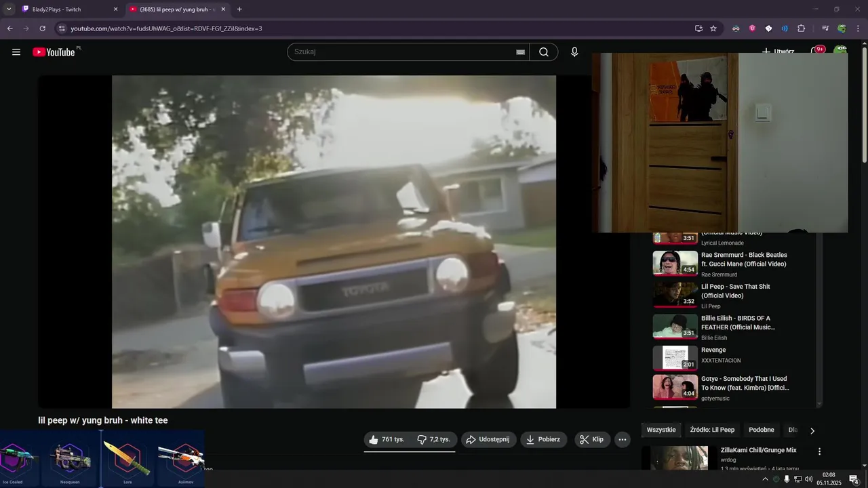Click the Lore knife skin item
This screenshot has height=488, width=868.
[x=127, y=460]
